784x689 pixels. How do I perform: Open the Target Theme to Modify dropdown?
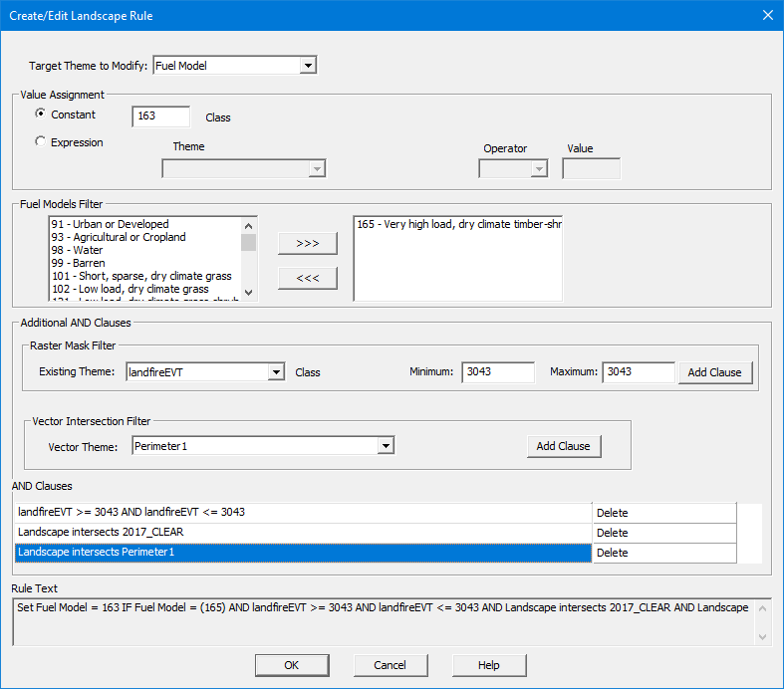click(x=308, y=66)
